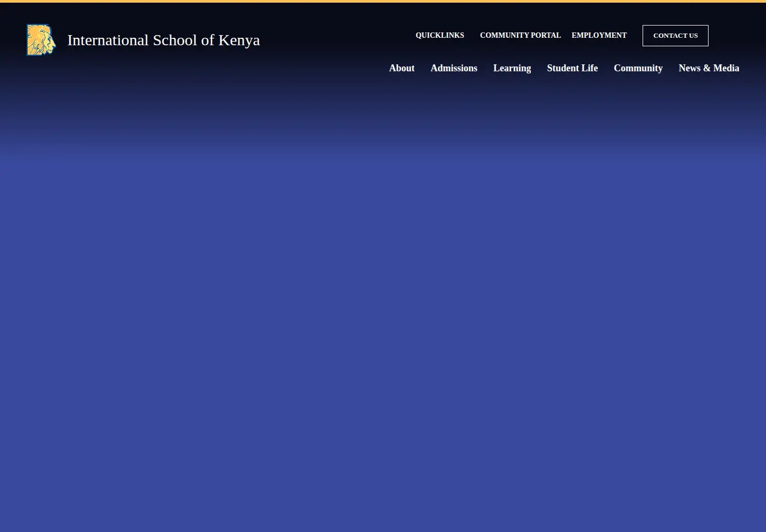Select News & Media in navigation
The width and height of the screenshot is (766, 532).
click(709, 68)
